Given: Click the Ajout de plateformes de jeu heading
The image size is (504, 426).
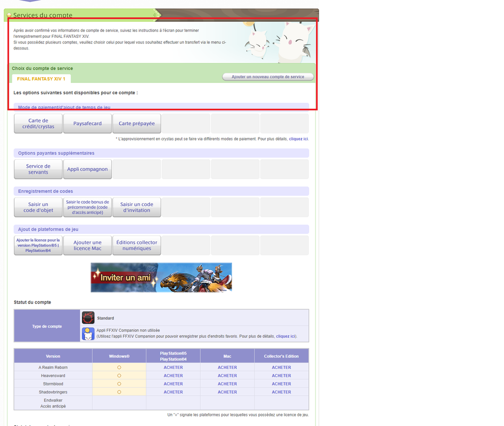Looking at the screenshot, I should coord(48,229).
